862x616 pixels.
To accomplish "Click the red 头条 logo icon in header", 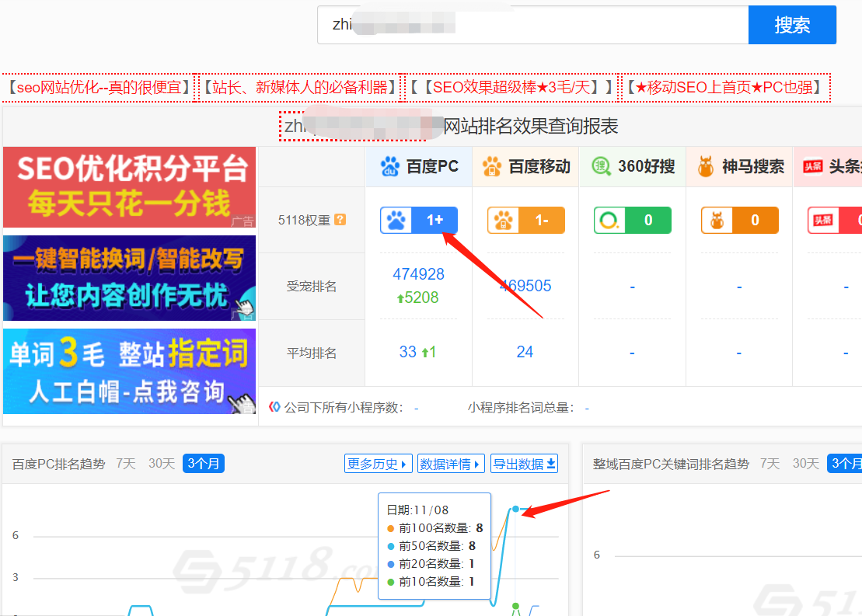I will point(812,166).
